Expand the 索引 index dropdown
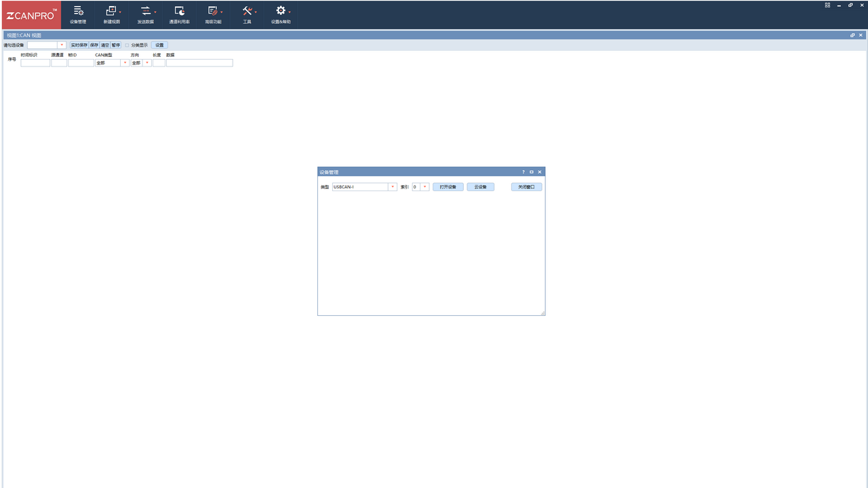 click(x=425, y=187)
